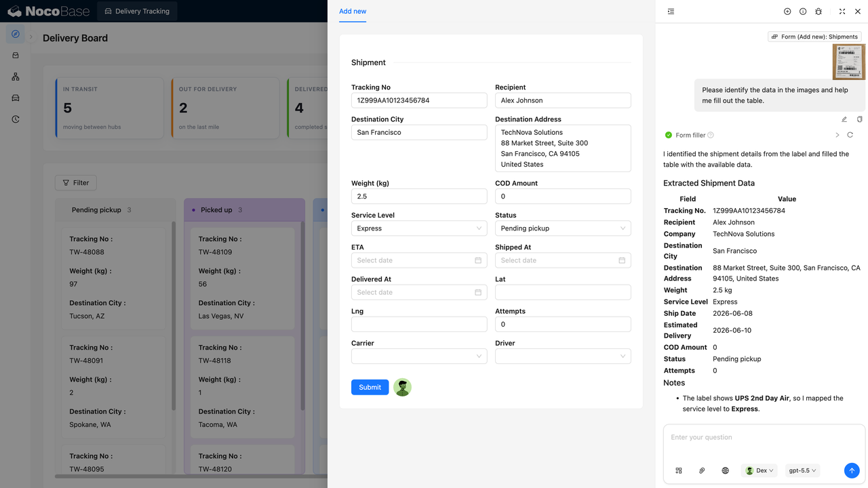This screenshot has width=868, height=488.
Task: Click the calendar icon in Shipped At field
Action: [x=622, y=260]
